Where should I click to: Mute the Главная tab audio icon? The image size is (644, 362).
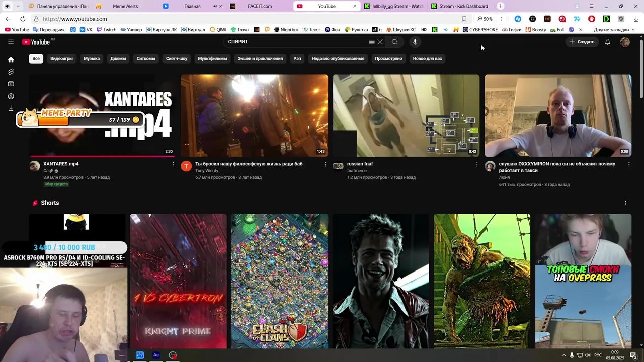(215, 6)
